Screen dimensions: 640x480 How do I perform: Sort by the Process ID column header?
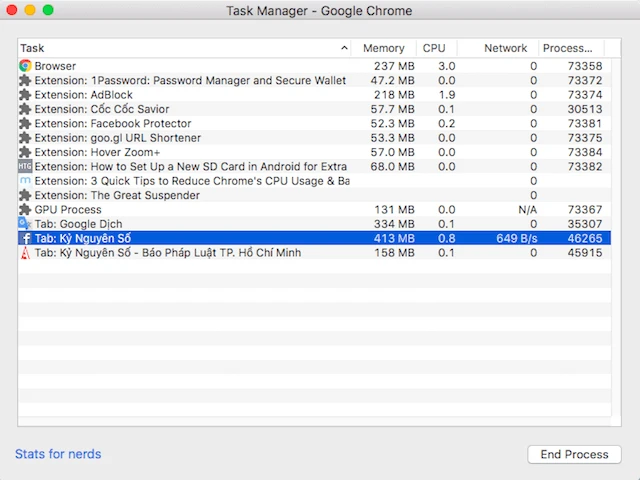pyautogui.click(x=567, y=48)
